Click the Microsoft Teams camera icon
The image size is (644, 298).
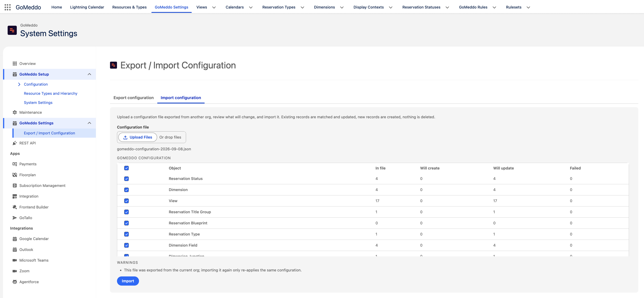[x=15, y=260]
